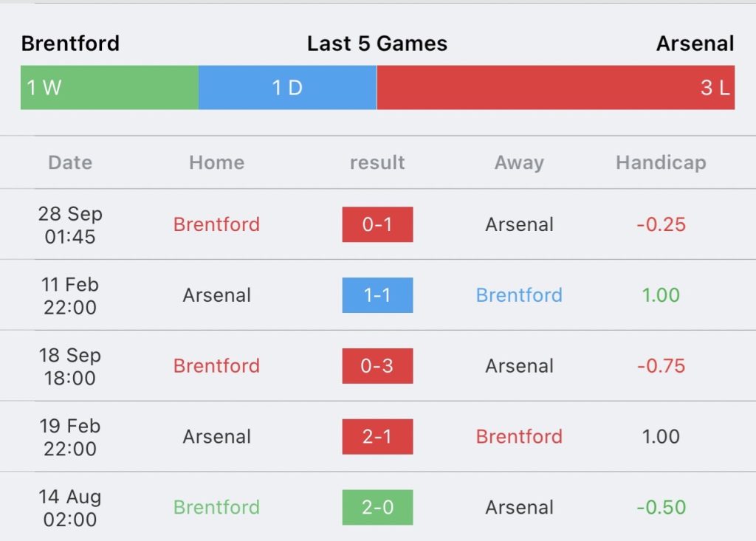Click the Brentford team title at top

coord(70,44)
